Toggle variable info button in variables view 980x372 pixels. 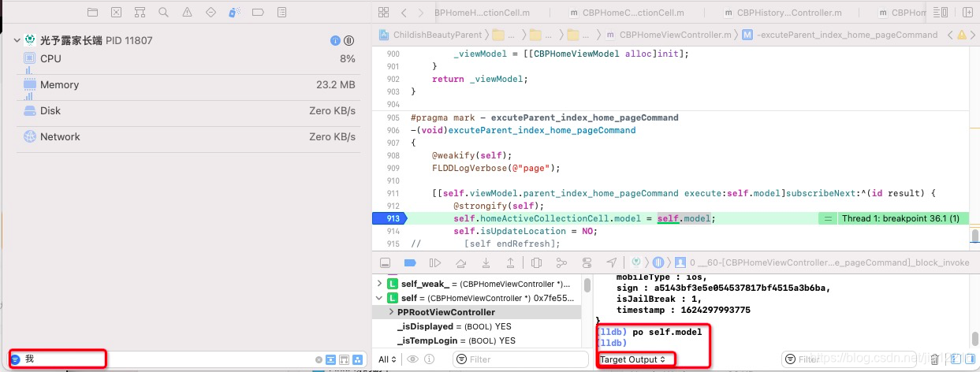coord(429,359)
